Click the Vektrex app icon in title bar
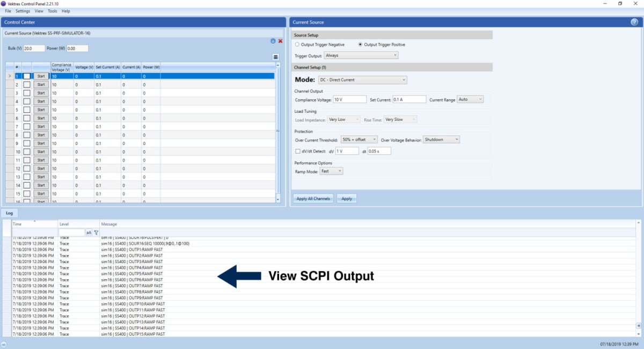Screen dimensions: 644x349 [x=4, y=3]
